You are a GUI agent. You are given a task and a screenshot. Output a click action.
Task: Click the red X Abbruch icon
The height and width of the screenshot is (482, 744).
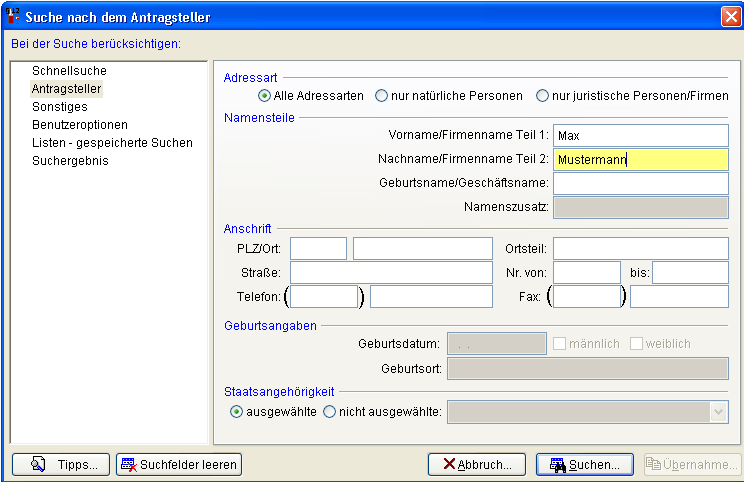tap(450, 464)
